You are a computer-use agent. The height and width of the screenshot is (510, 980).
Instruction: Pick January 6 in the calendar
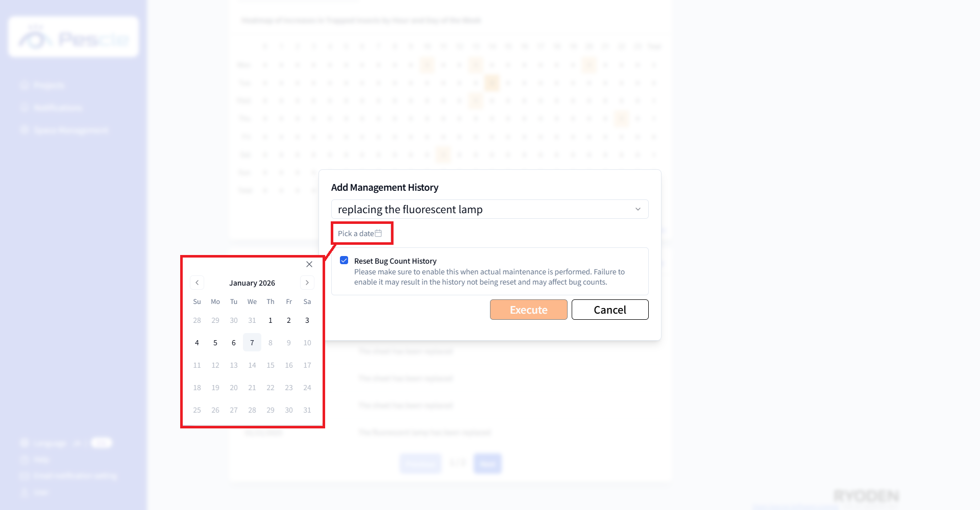click(234, 343)
